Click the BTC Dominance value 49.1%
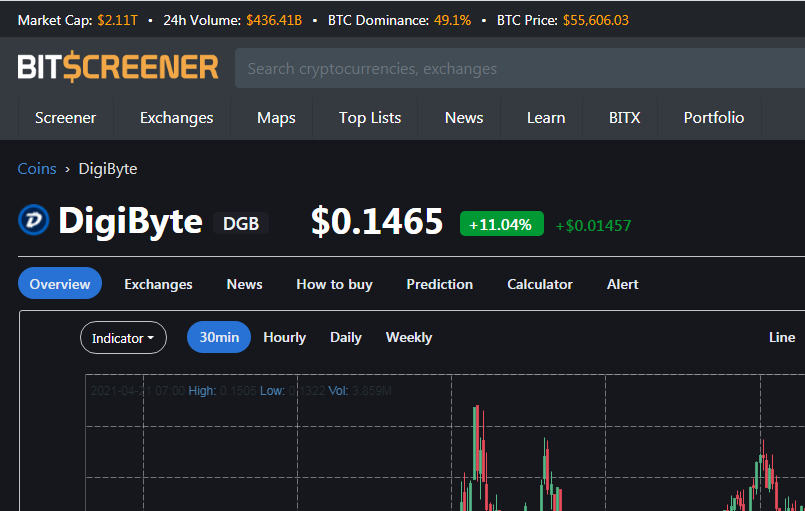Screen dimensions: 805x511 pyautogui.click(x=452, y=20)
